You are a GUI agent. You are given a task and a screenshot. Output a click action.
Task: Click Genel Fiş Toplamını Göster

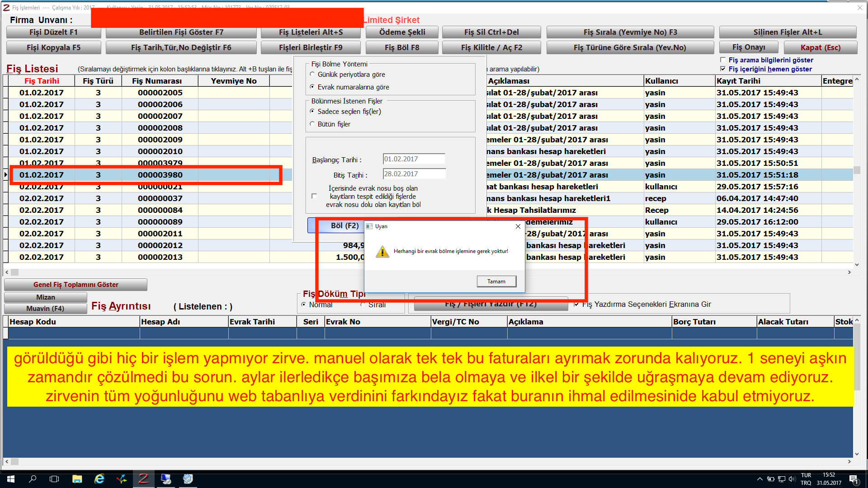(75, 285)
